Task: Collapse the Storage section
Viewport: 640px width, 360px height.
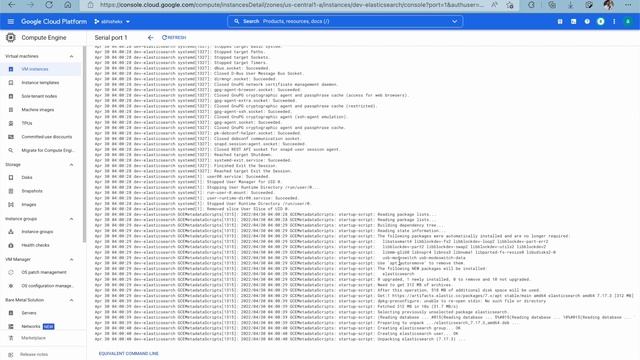Action: coord(71,164)
